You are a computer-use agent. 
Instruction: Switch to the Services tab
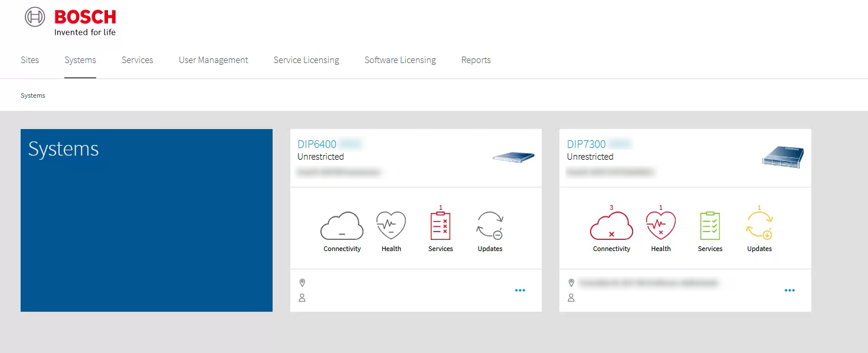[x=137, y=60]
